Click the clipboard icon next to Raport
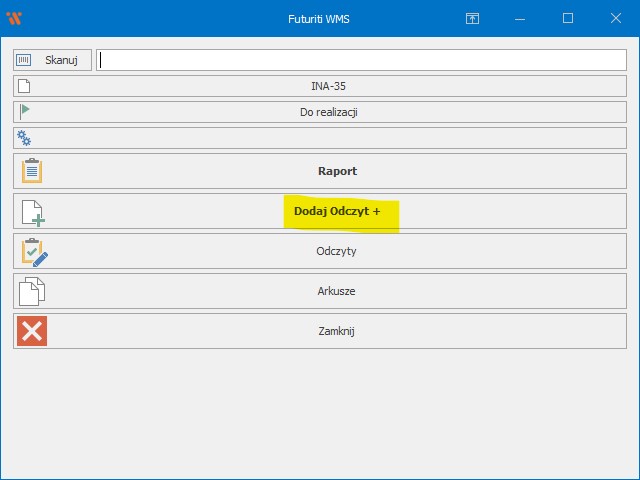The height and width of the screenshot is (480, 640). [32, 171]
